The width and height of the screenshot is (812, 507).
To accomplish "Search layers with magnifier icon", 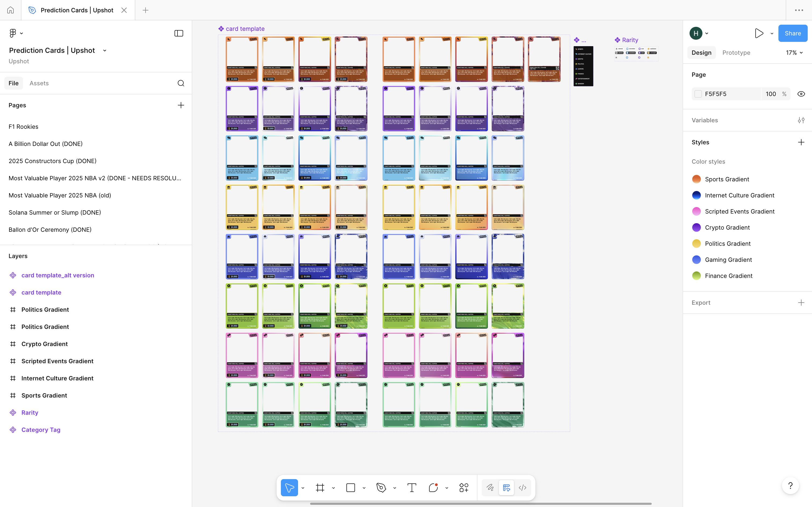I will click(181, 83).
